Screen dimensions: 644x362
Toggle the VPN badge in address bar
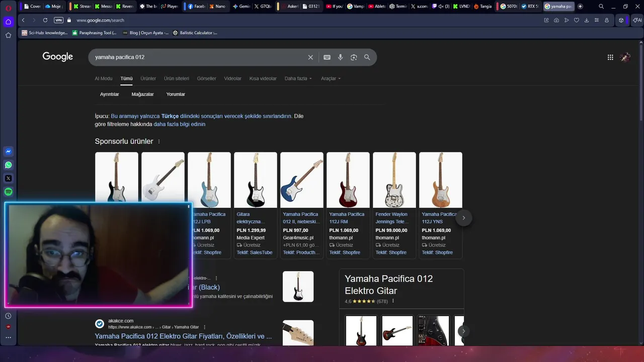coord(58,20)
